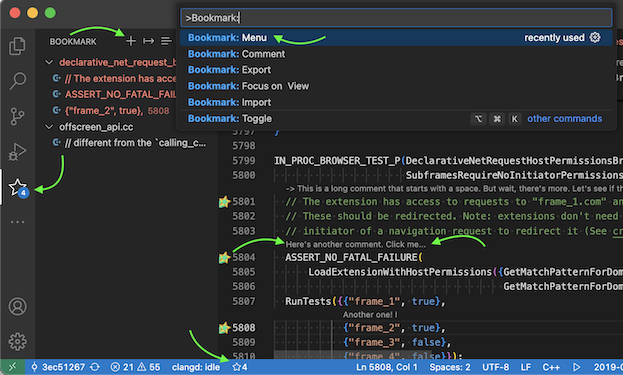Click the offscreen_api.cc file name
Image resolution: width=623 pixels, height=375 pixels.
coord(96,127)
